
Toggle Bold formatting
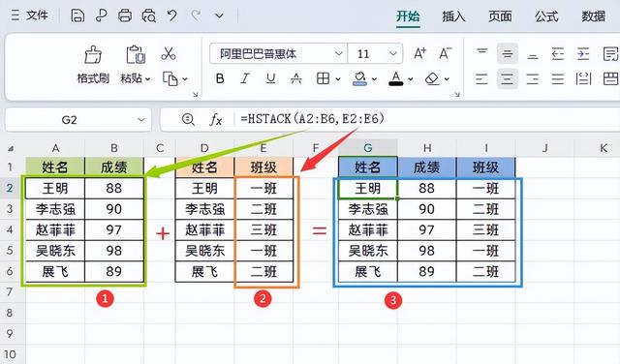(220, 78)
